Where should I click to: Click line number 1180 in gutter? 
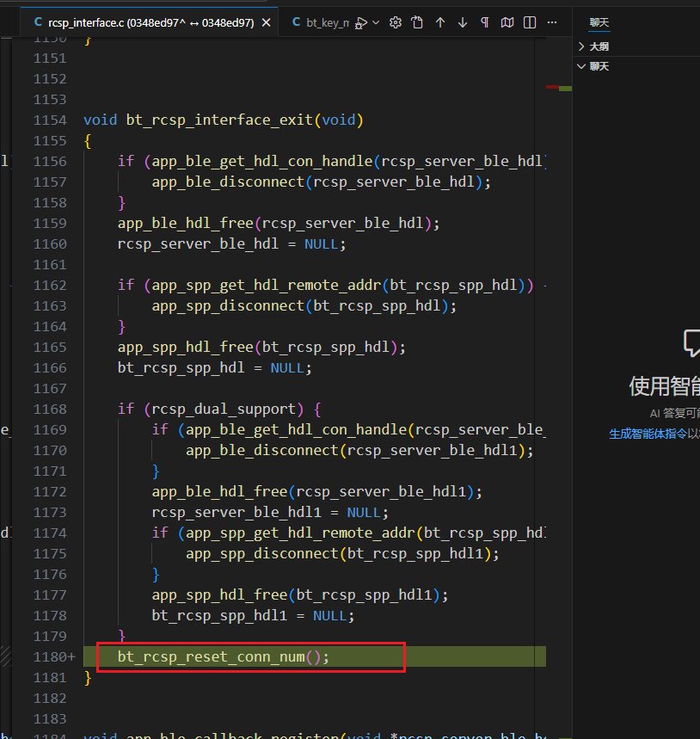[50, 657]
